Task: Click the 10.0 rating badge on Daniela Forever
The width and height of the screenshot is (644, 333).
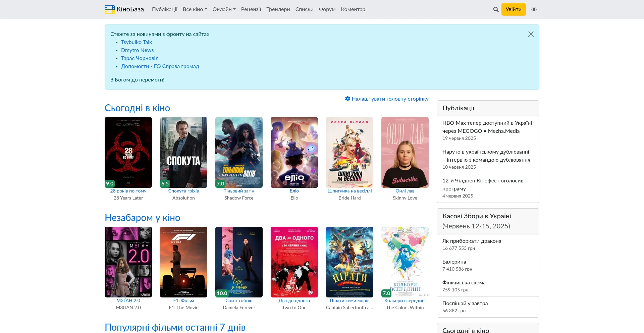Action: 222,293
